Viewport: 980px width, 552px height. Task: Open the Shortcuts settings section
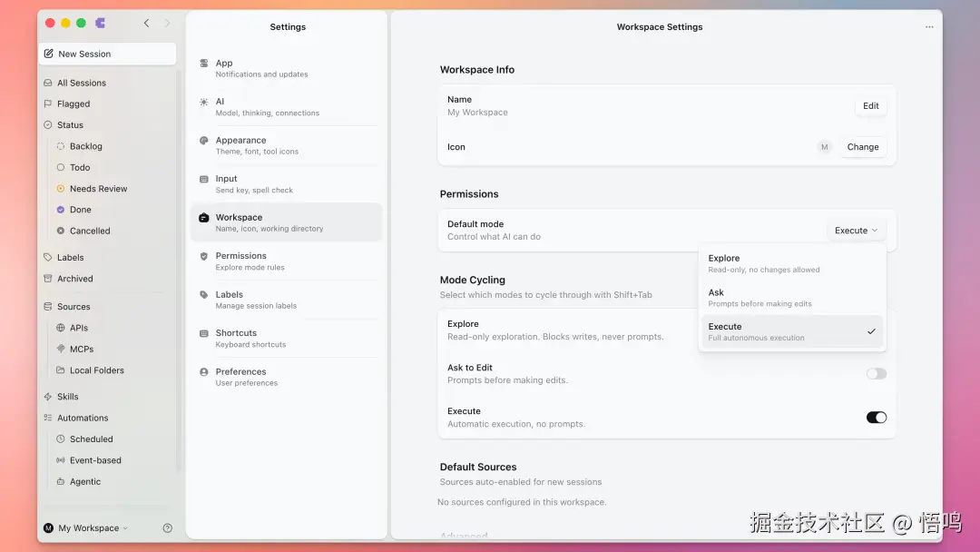coord(287,339)
